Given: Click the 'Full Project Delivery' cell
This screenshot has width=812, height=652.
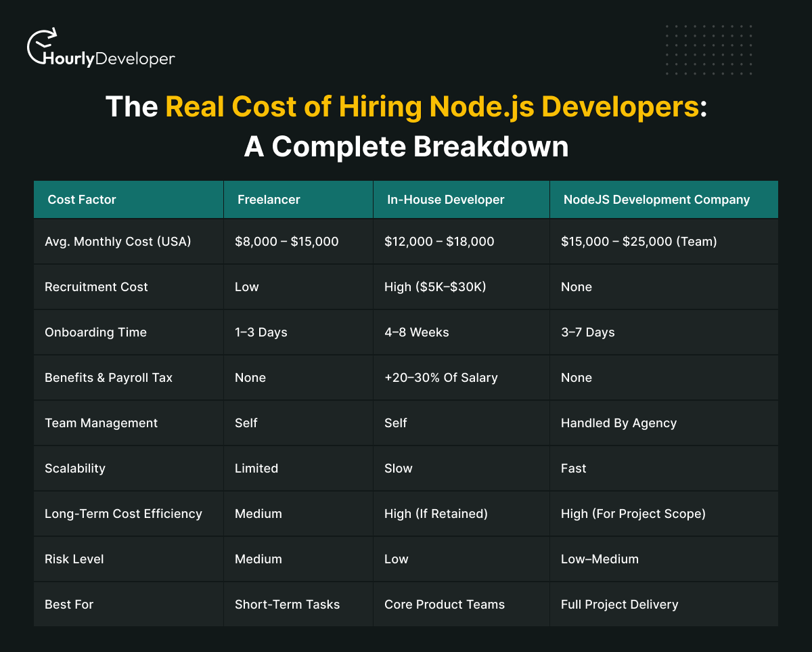Looking at the screenshot, I should (x=620, y=605).
